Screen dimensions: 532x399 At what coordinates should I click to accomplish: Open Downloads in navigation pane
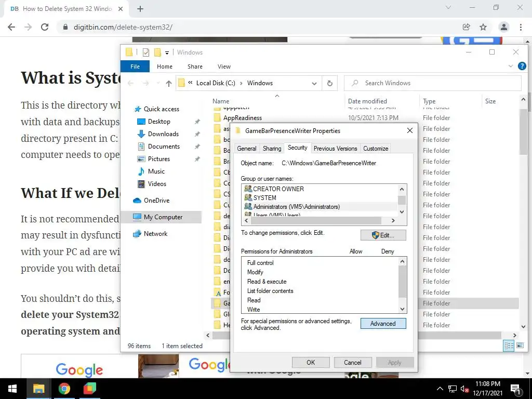163,134
